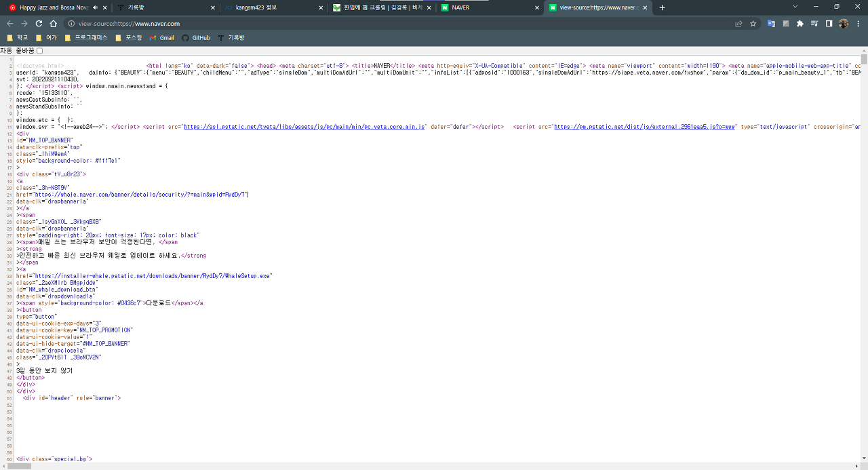The height and width of the screenshot is (470, 868).
Task: Click the <div id="header" role="banner"> line
Action: (x=71, y=398)
